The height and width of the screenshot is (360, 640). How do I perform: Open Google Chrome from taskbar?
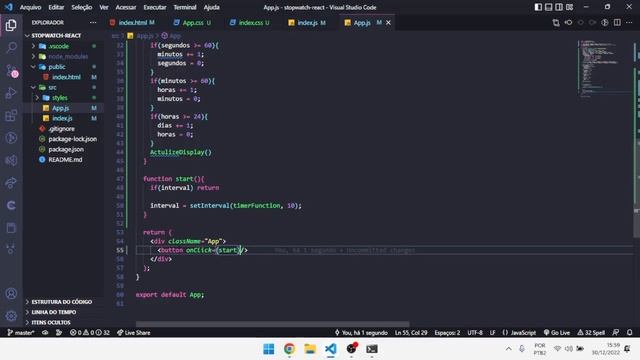(x=289, y=349)
